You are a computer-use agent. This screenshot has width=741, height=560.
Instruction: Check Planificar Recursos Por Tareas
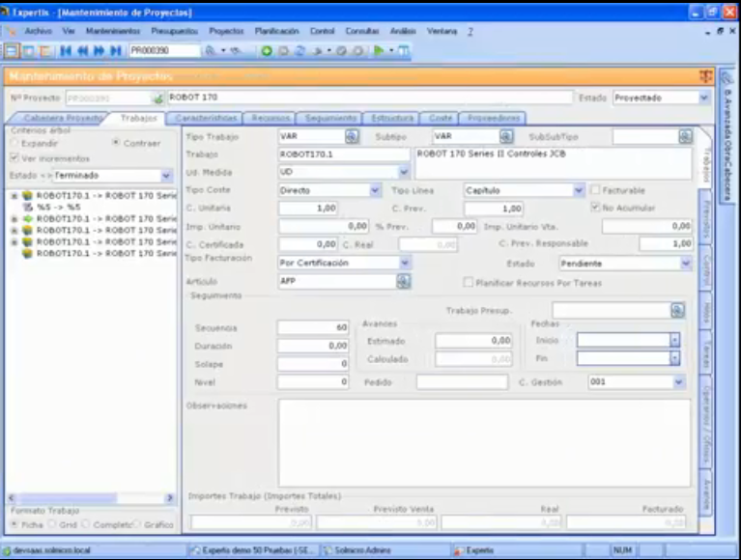[x=469, y=283]
